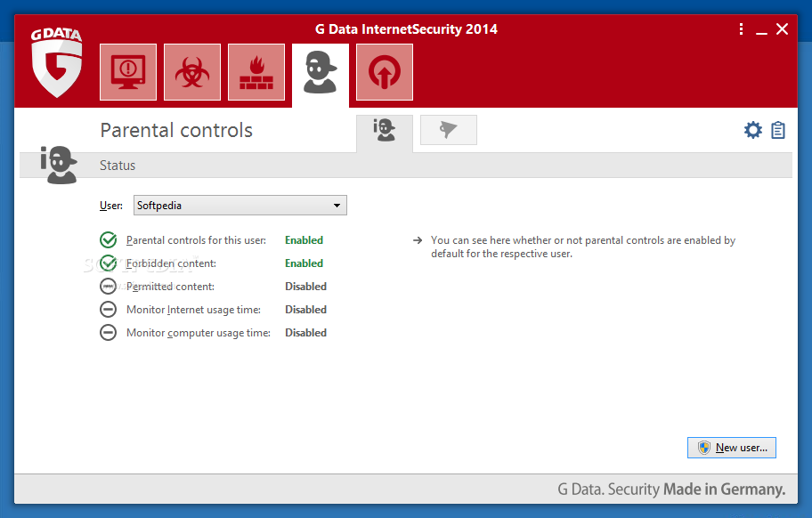Viewport: 812px width, 518px height.
Task: Expand the User dropdown showing Softpedia
Action: (x=240, y=206)
